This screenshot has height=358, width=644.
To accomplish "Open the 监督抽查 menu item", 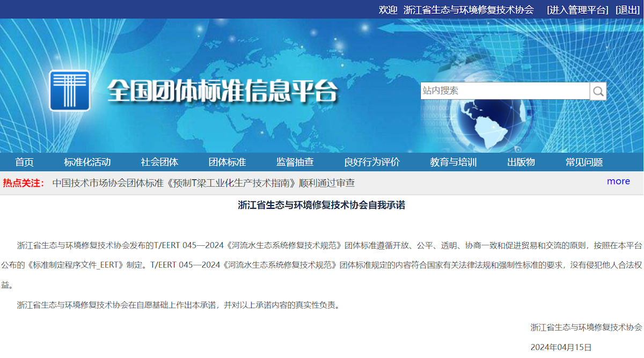I will [x=295, y=162].
